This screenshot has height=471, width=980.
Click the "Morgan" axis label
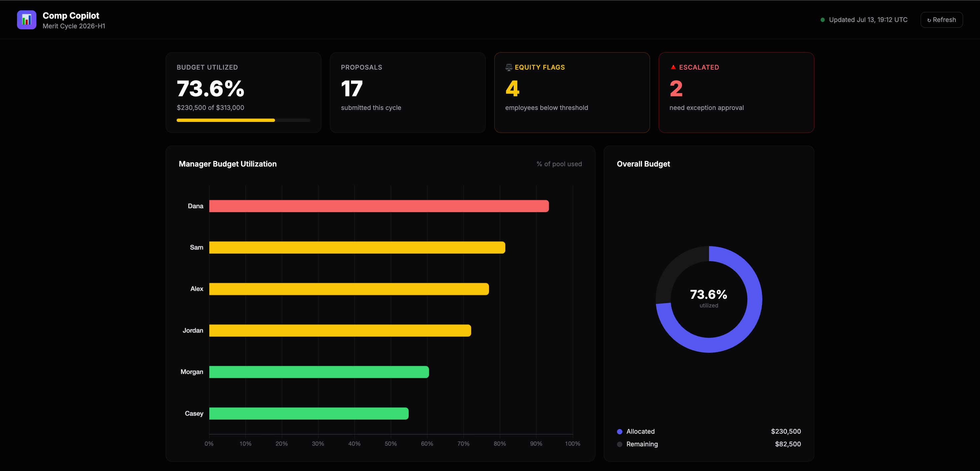pyautogui.click(x=192, y=372)
